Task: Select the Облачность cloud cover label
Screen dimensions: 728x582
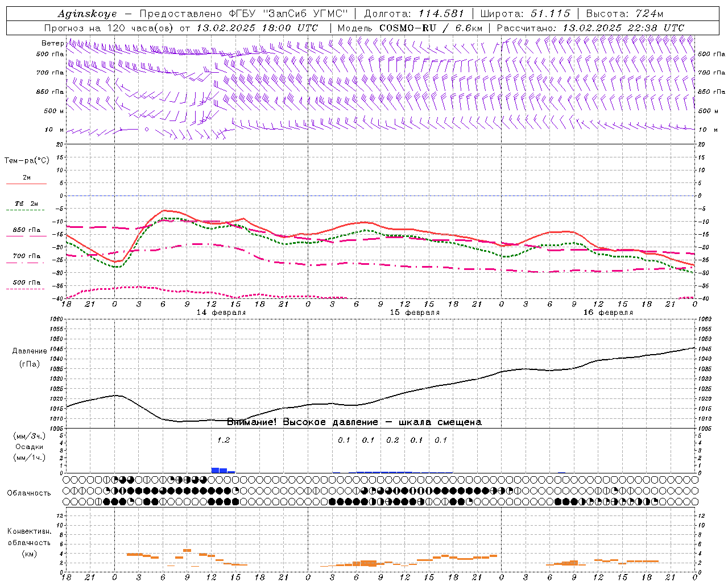Action: click(29, 493)
